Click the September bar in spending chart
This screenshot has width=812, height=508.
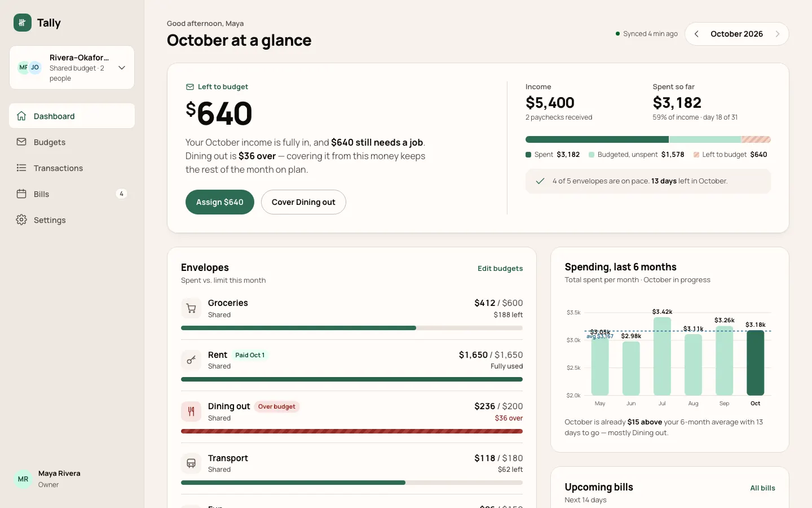click(x=725, y=361)
